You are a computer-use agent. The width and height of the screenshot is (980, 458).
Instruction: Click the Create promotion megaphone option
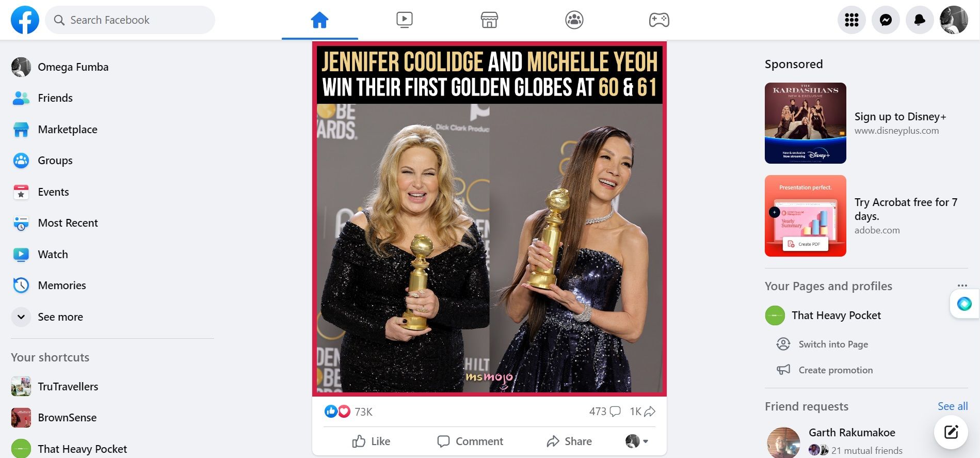pyautogui.click(x=834, y=370)
